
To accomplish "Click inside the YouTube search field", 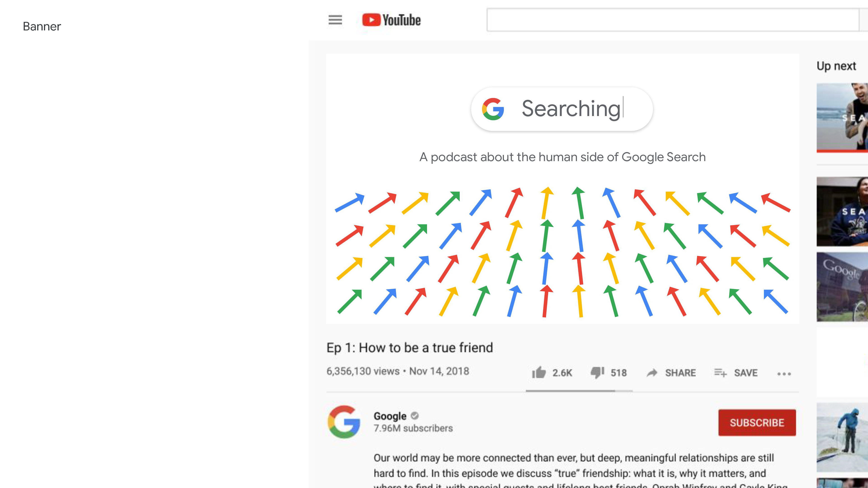I will [x=672, y=20].
